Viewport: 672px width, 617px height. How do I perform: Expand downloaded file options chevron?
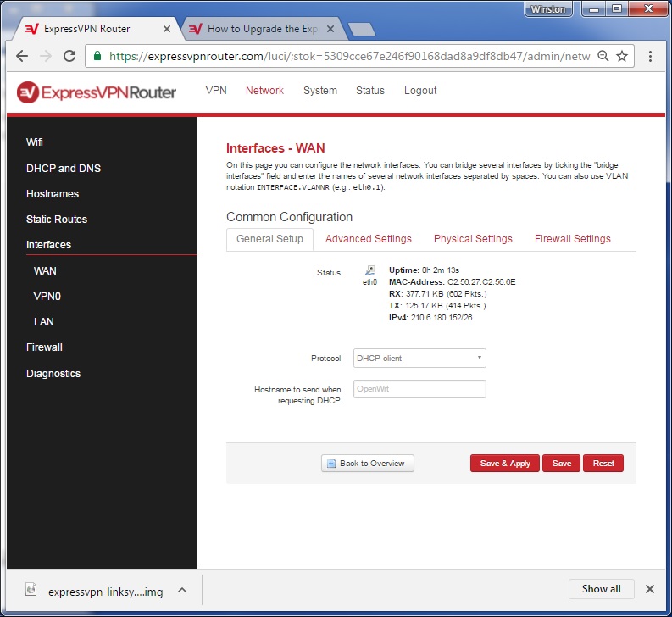pos(182,590)
